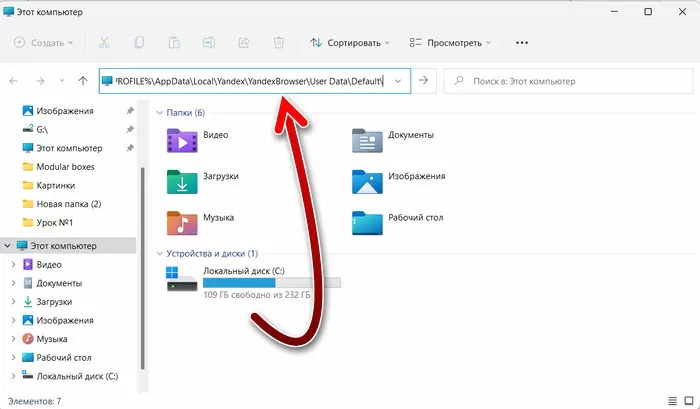The height and width of the screenshot is (409, 700).
Task: Open the three-dots more options menu
Action: [x=522, y=43]
